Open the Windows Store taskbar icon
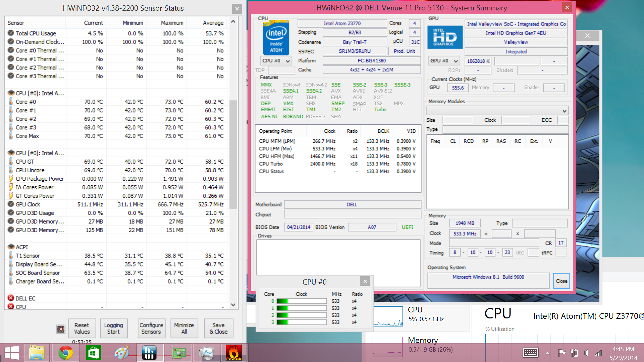The image size is (644, 362). (x=94, y=353)
